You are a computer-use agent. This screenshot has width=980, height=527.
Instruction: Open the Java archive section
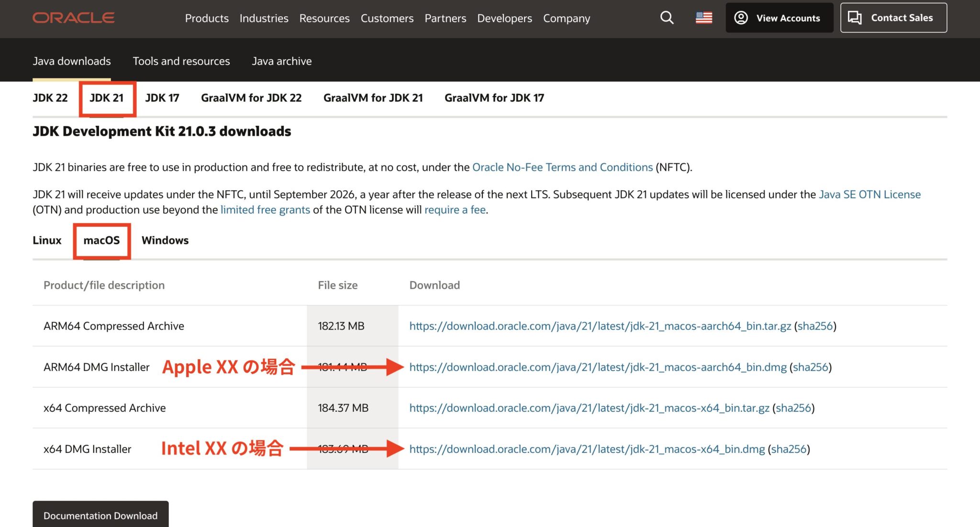click(x=282, y=61)
